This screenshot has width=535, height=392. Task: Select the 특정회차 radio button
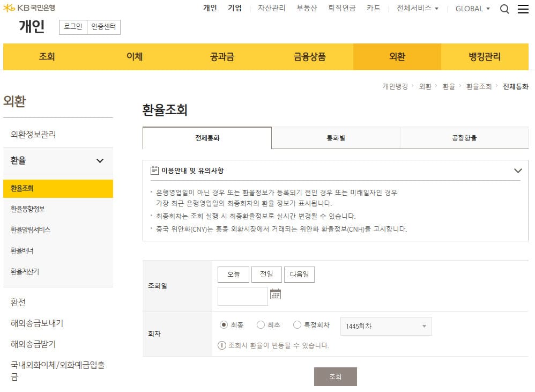(297, 324)
